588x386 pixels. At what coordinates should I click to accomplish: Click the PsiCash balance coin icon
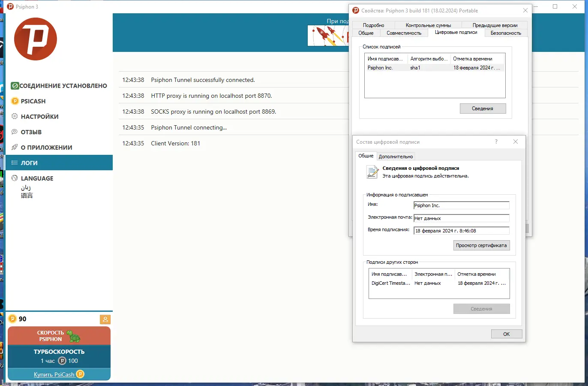12,319
